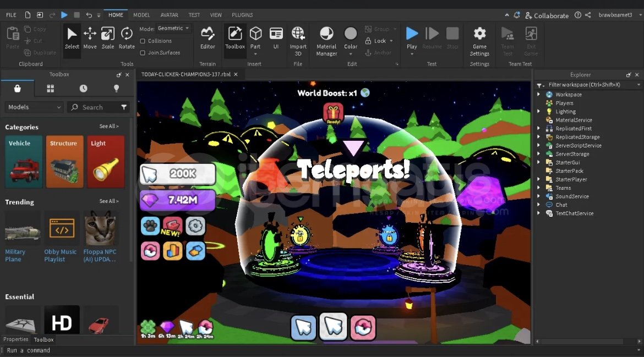Click the Toolbox search filter funnel
The width and height of the screenshot is (644, 357).
click(x=124, y=107)
